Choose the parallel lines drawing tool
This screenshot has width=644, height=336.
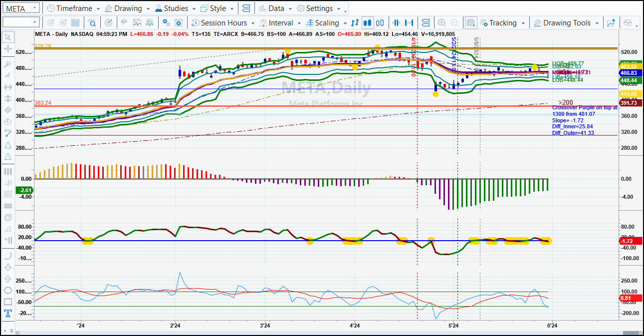tap(8, 110)
